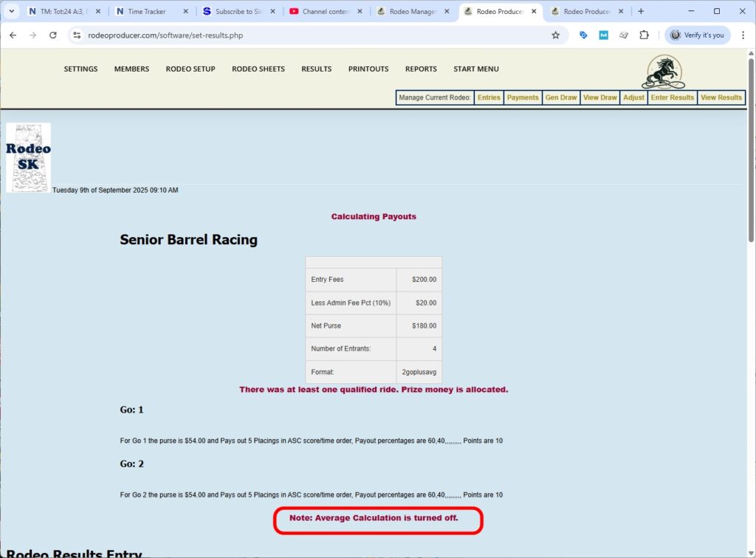Click the Verify it's you profile button
This screenshot has height=558, width=756.
(698, 35)
